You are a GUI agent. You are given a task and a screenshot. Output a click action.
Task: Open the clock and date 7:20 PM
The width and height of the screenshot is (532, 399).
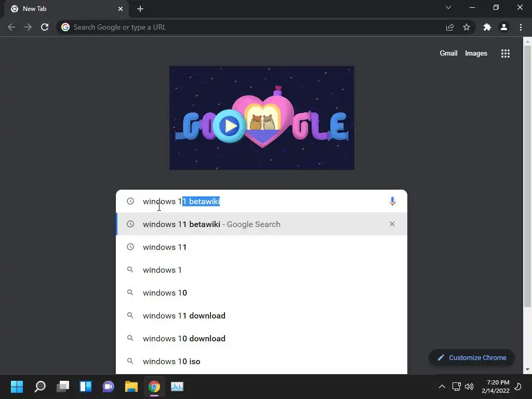pos(496,387)
